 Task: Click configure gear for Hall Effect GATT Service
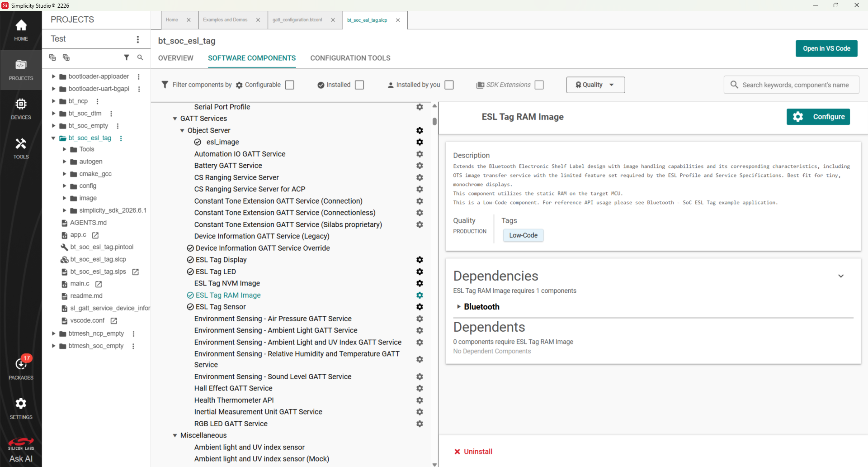[x=420, y=388]
